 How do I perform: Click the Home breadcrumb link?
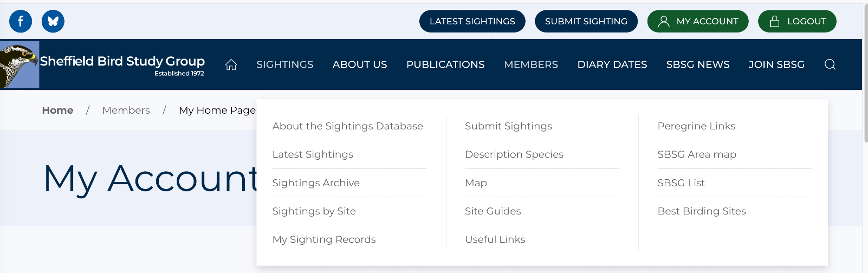tap(57, 110)
